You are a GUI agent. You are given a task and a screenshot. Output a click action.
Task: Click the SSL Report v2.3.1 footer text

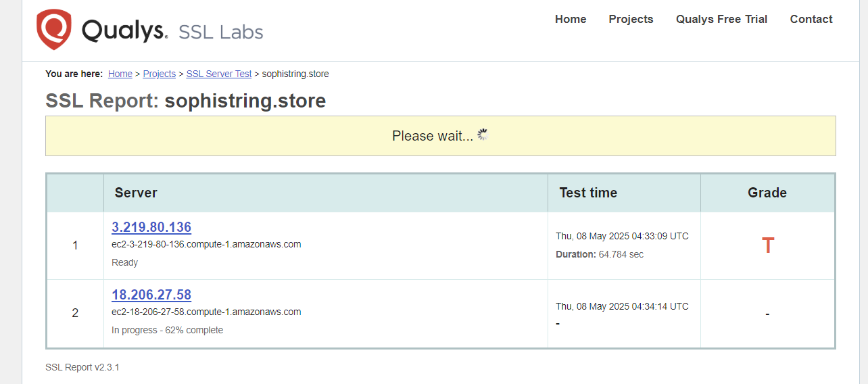pos(82,367)
